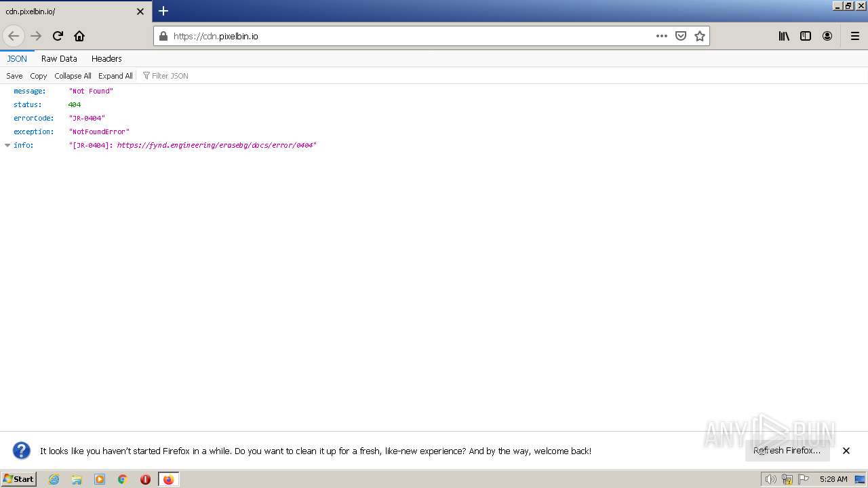868x488 pixels.
Task: Switch to the Headers tab
Action: 106,58
